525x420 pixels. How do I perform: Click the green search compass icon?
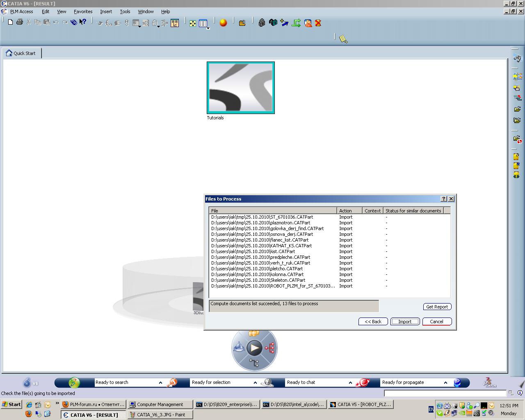click(74, 383)
